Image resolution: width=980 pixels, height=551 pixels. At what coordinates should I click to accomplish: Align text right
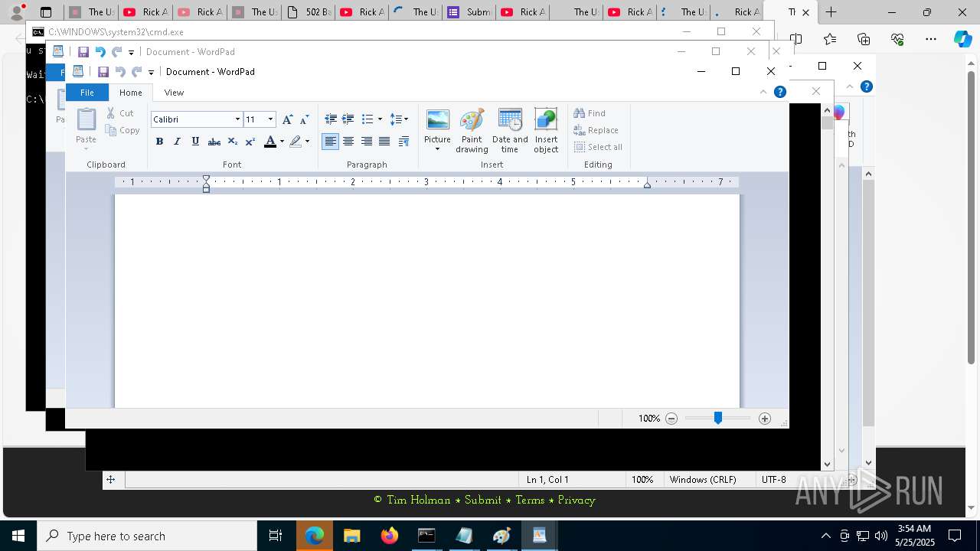367,142
